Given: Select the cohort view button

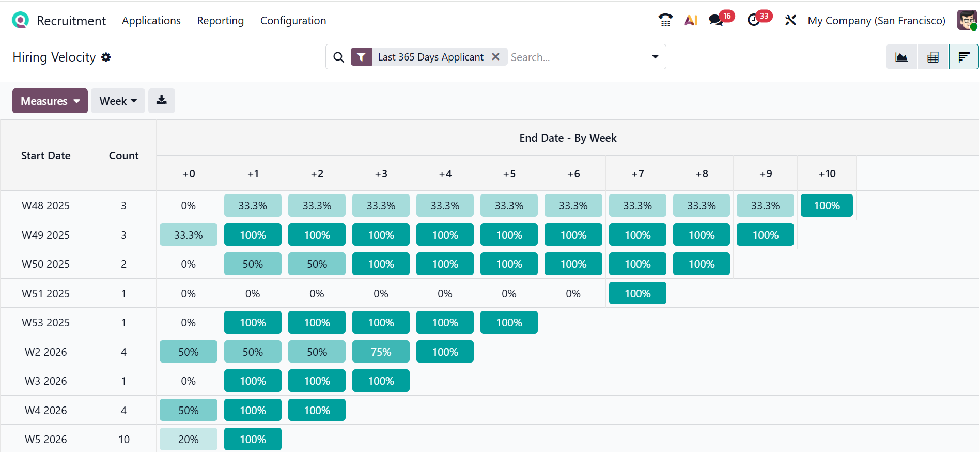Looking at the screenshot, I should (x=963, y=57).
